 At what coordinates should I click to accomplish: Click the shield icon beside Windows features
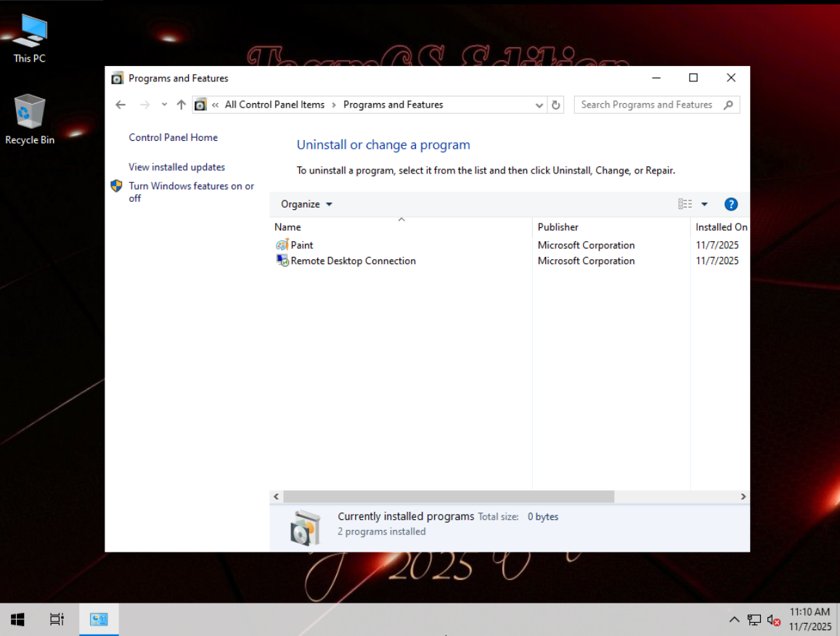click(116, 186)
